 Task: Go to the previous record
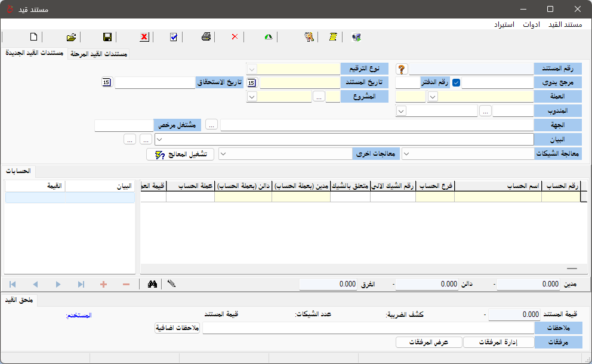pos(35,284)
